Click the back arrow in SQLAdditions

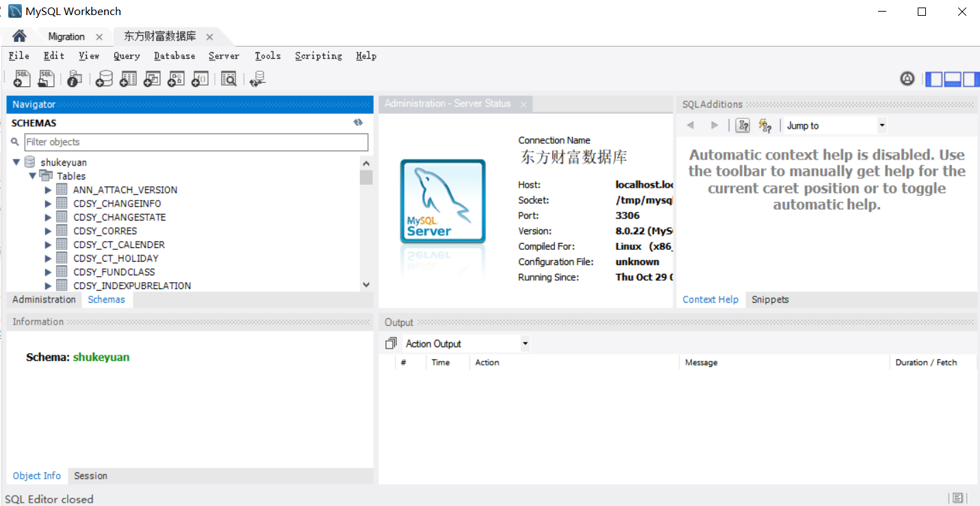(x=691, y=125)
